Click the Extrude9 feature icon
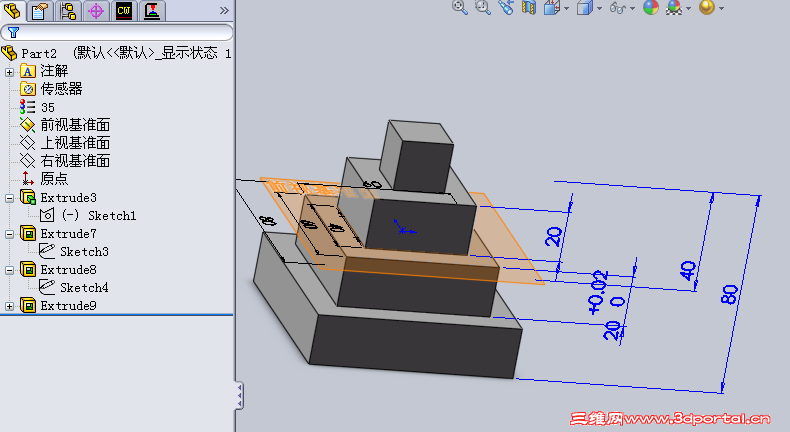 [x=28, y=305]
